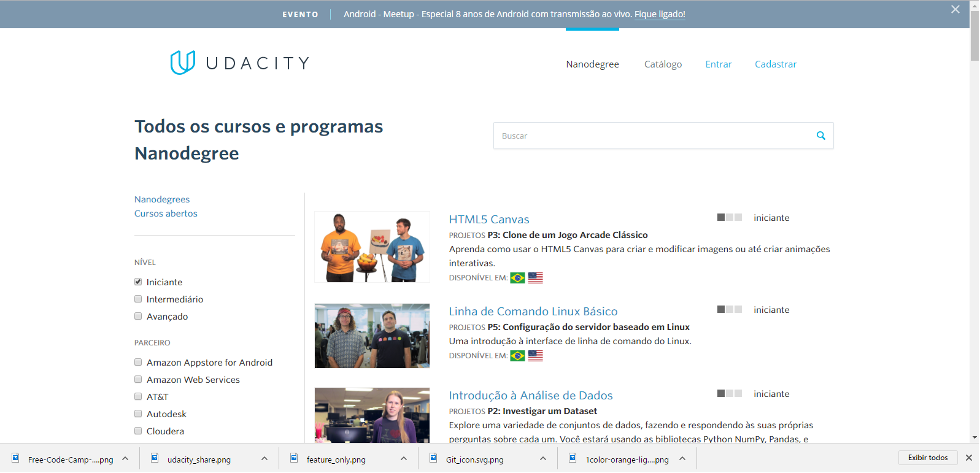Click file icon of 1color-orange-lig download
This screenshot has height=473, width=980.
click(x=573, y=458)
